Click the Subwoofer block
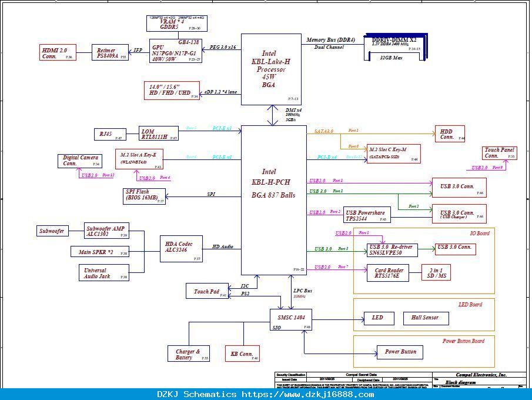Screen dimensions: 532x400 (x=52, y=231)
